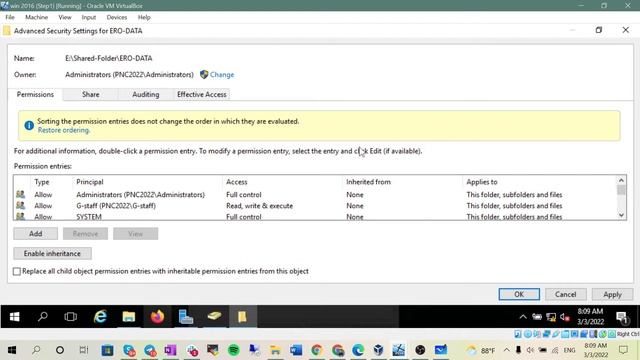This screenshot has height=360, width=640.
Task: Open the VirtualBox File menu
Action: [10, 17]
